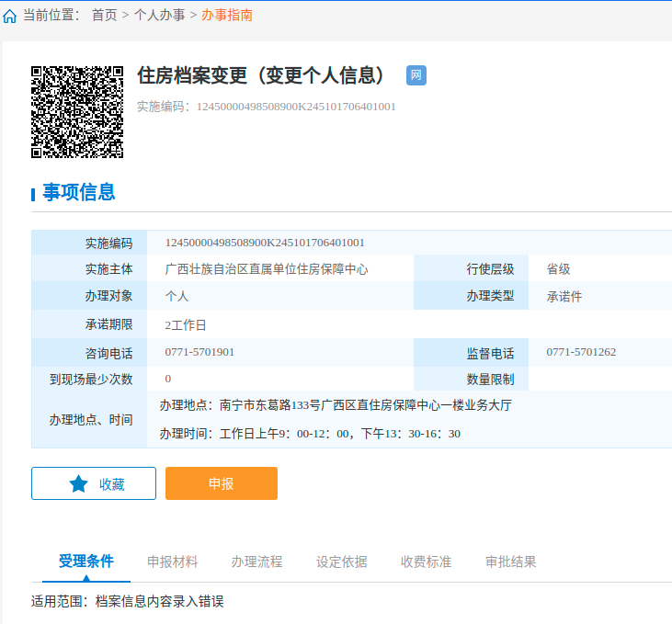Click the star icon to 收藏 this item
The height and width of the screenshot is (624, 672).
[x=79, y=484]
